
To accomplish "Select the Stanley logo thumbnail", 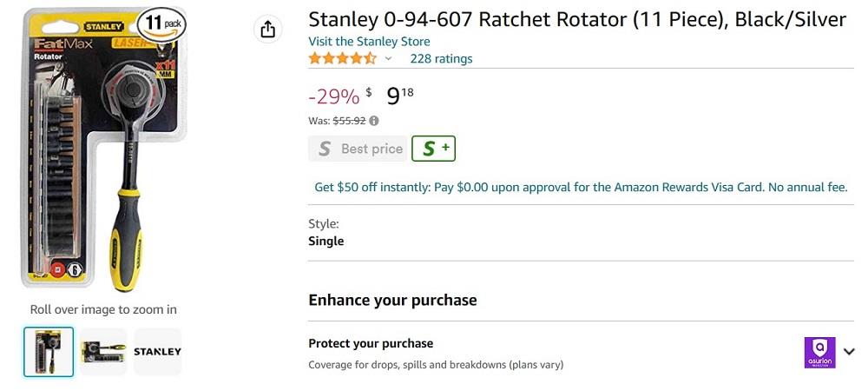I will point(158,352).
